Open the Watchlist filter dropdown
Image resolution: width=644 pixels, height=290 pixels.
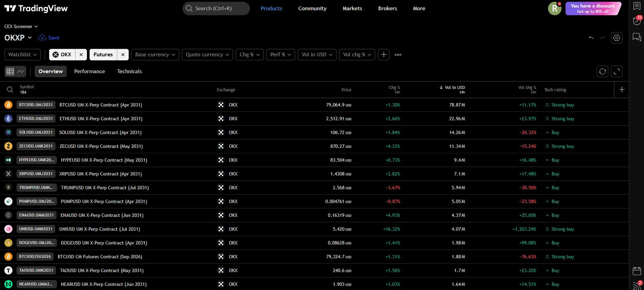23,55
